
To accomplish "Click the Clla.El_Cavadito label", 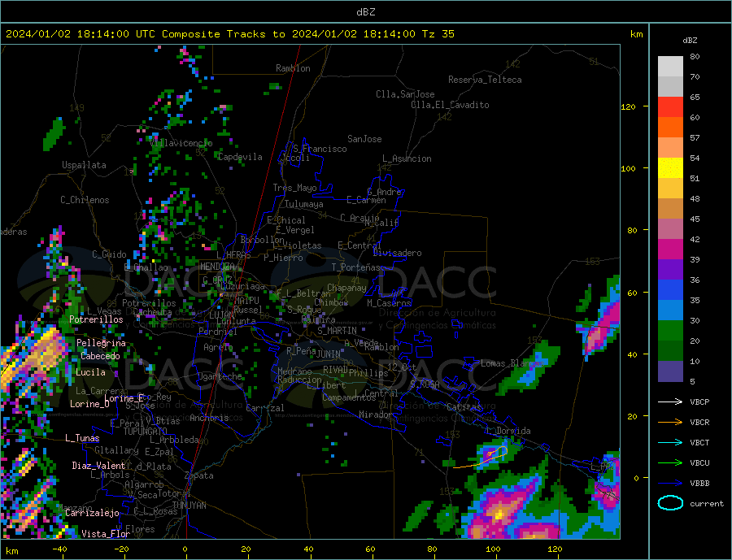I will 450,105.
